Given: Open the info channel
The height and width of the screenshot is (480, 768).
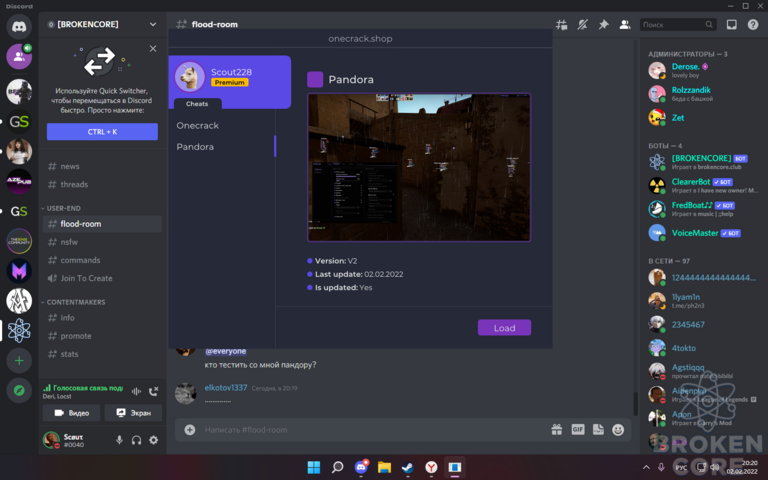Looking at the screenshot, I should point(102,318).
